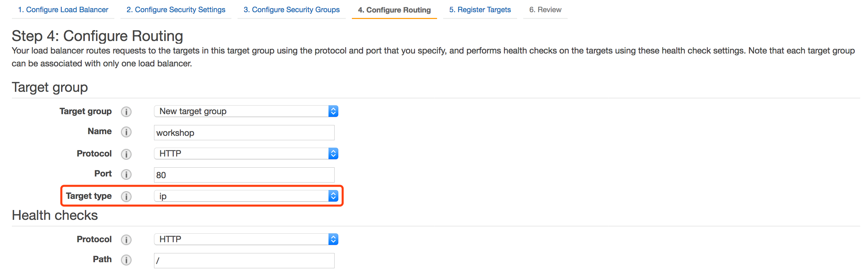This screenshot has width=868, height=271.
Task: Show info for Target type
Action: [x=126, y=196]
